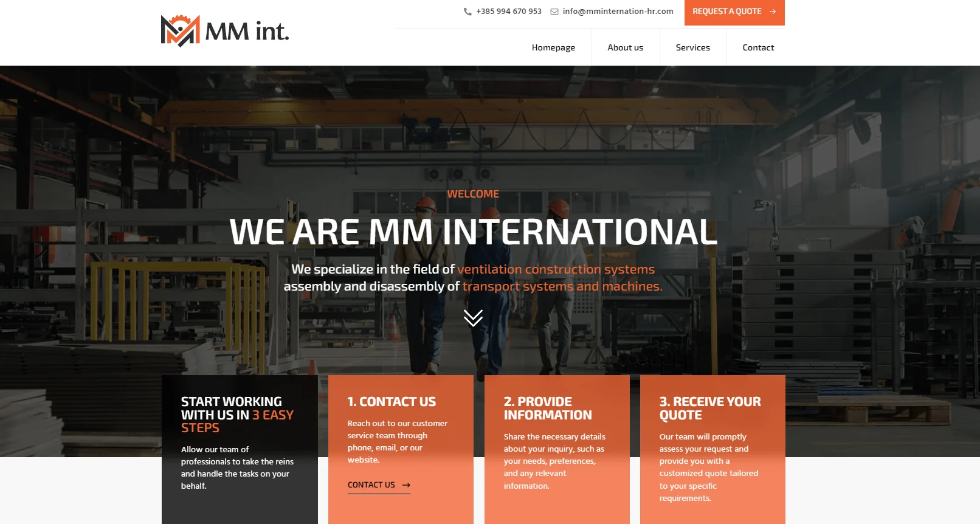Image resolution: width=980 pixels, height=524 pixels.
Task: Open the Services menu item
Action: coord(692,47)
